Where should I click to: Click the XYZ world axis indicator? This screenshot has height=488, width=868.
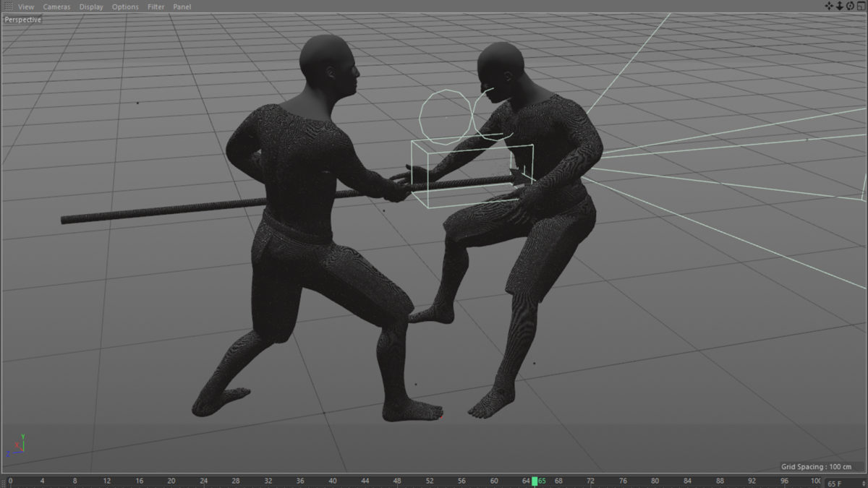pos(16,445)
